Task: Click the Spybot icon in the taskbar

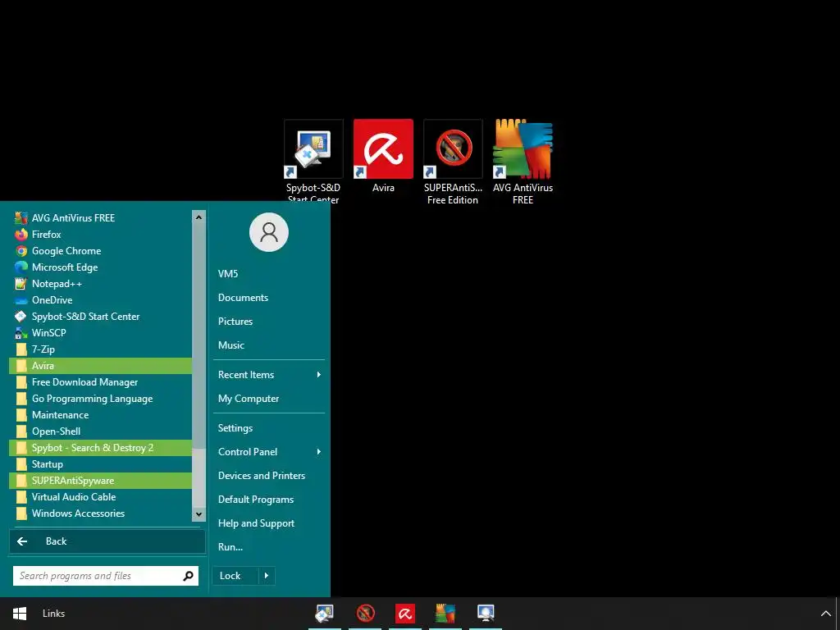Action: coord(325,613)
